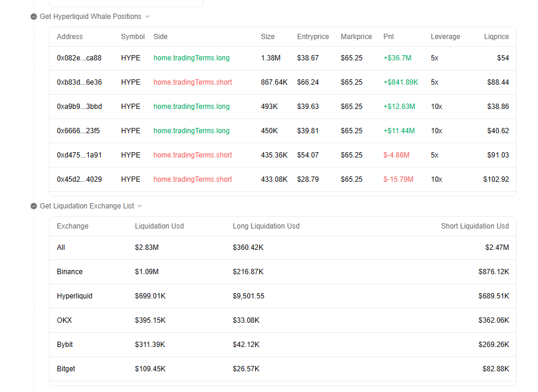Viewport: 538px width, 392px height.
Task: Open whale address 0xb83d...6e36
Action: pyautogui.click(x=79, y=82)
